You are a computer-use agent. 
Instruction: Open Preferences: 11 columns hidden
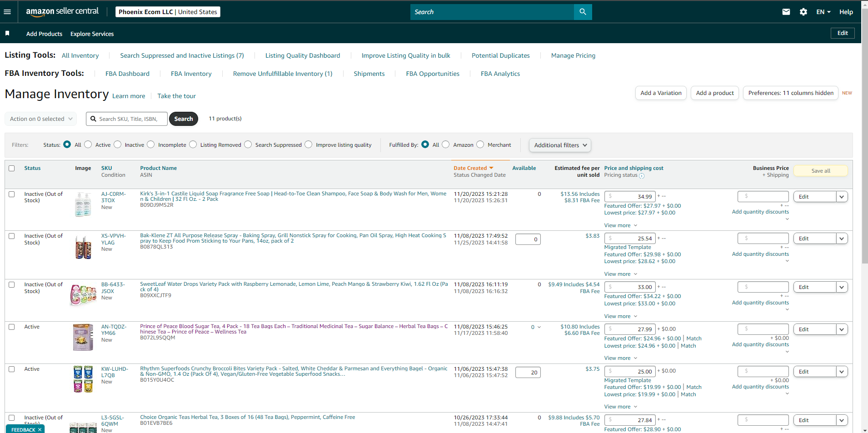point(791,93)
